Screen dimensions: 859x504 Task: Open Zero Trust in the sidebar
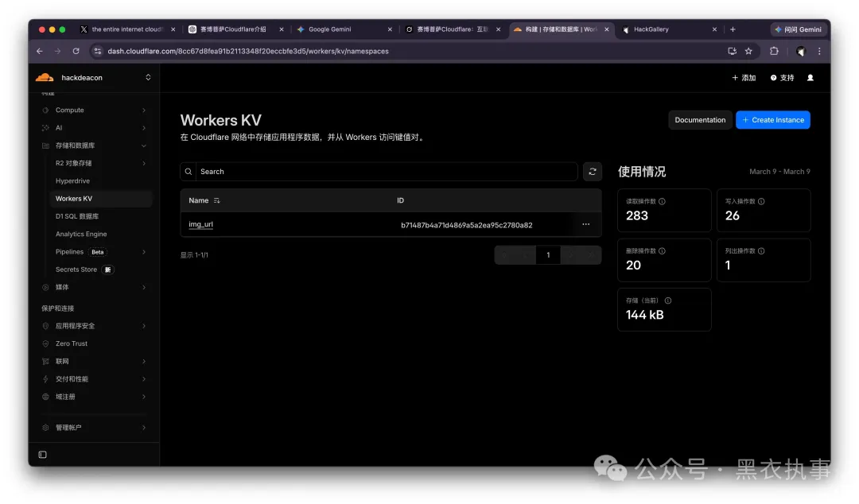coord(72,343)
